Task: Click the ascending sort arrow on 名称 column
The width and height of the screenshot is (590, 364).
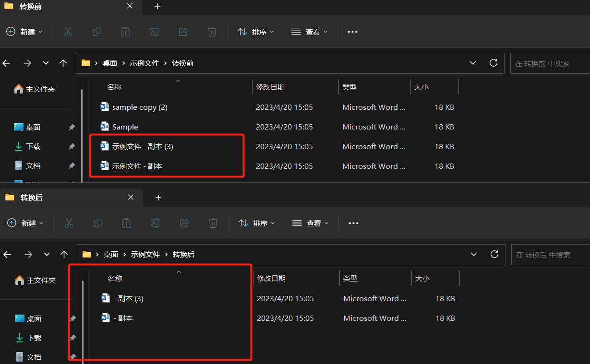Action: click(178, 82)
